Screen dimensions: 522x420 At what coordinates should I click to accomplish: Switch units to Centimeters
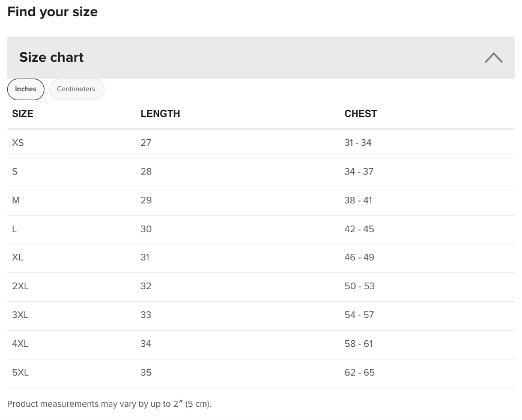[x=76, y=89]
